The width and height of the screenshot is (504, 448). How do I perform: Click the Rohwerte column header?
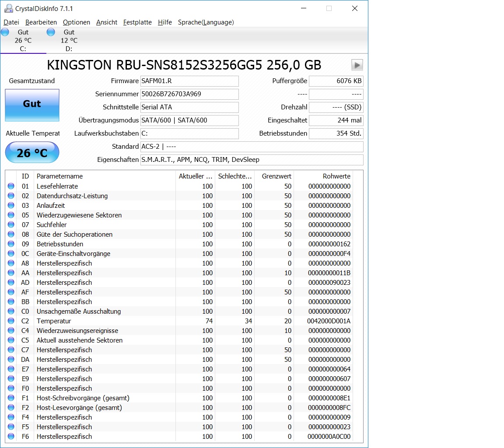(x=323, y=176)
